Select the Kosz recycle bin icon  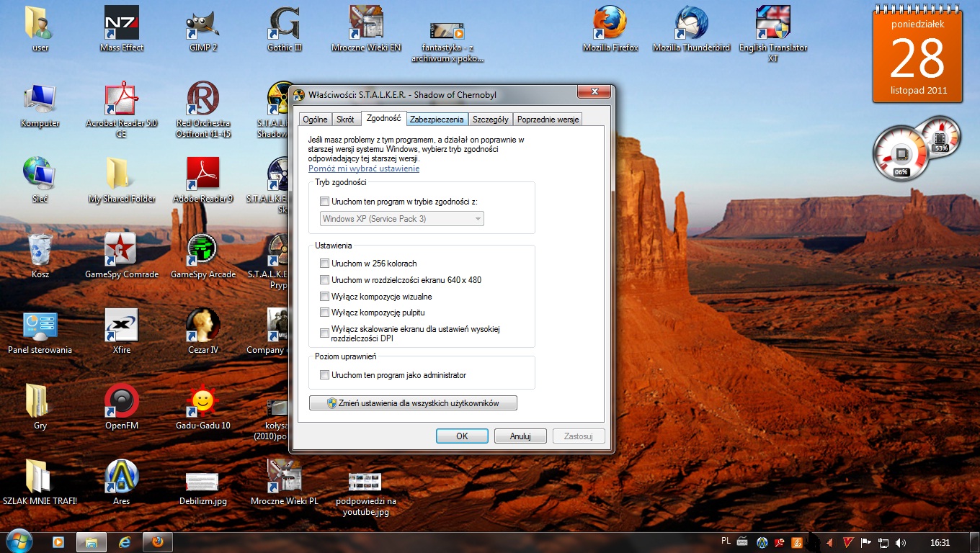click(40, 256)
